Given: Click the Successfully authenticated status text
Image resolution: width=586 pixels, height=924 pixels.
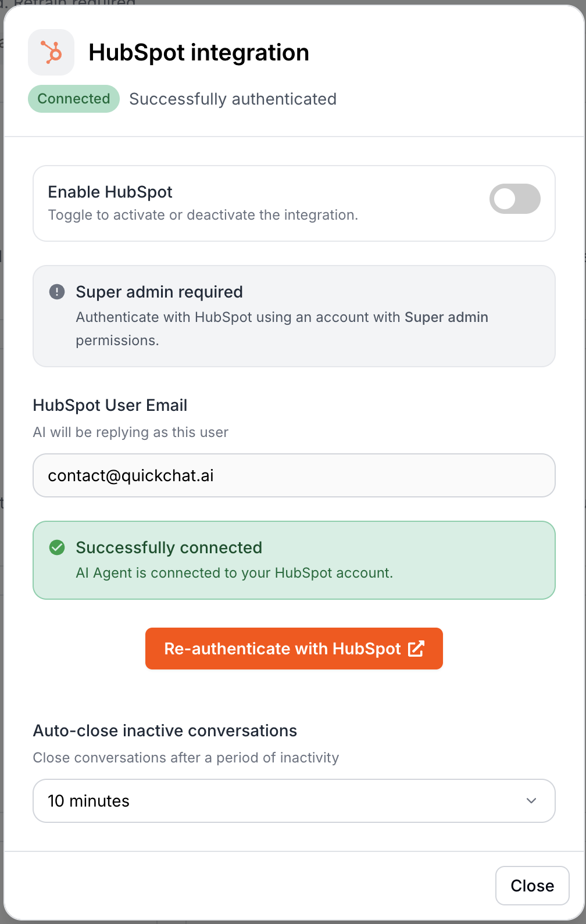Looking at the screenshot, I should pos(233,99).
